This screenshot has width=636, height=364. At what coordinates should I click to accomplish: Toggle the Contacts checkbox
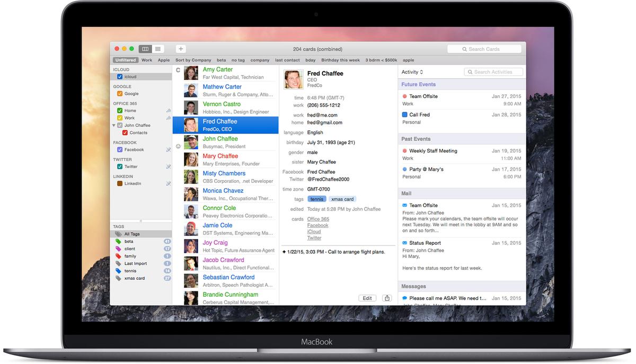pos(125,132)
